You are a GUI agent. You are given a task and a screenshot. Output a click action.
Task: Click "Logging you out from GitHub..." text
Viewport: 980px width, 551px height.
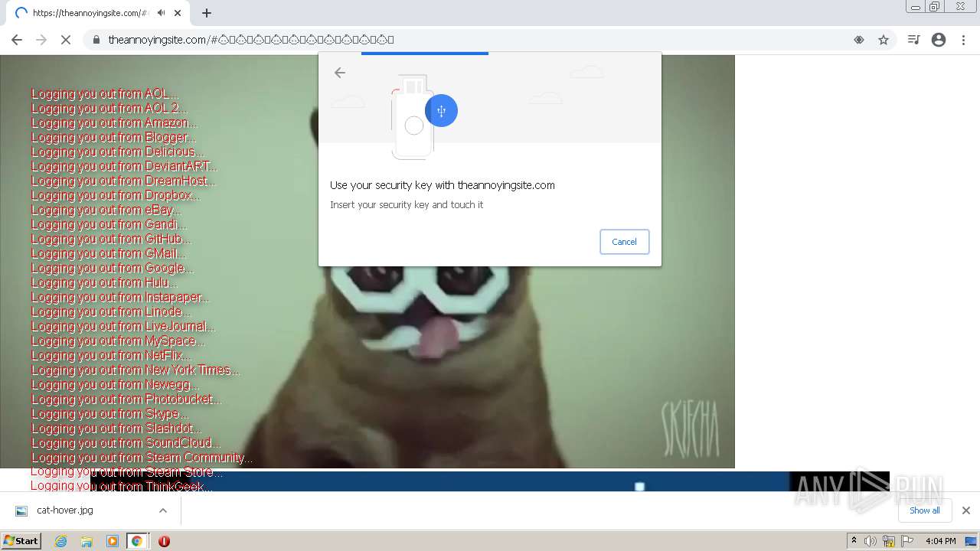click(x=110, y=240)
